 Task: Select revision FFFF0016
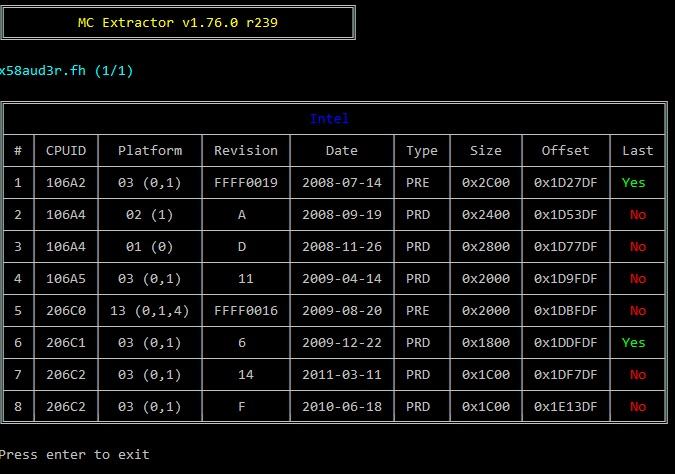click(x=246, y=310)
